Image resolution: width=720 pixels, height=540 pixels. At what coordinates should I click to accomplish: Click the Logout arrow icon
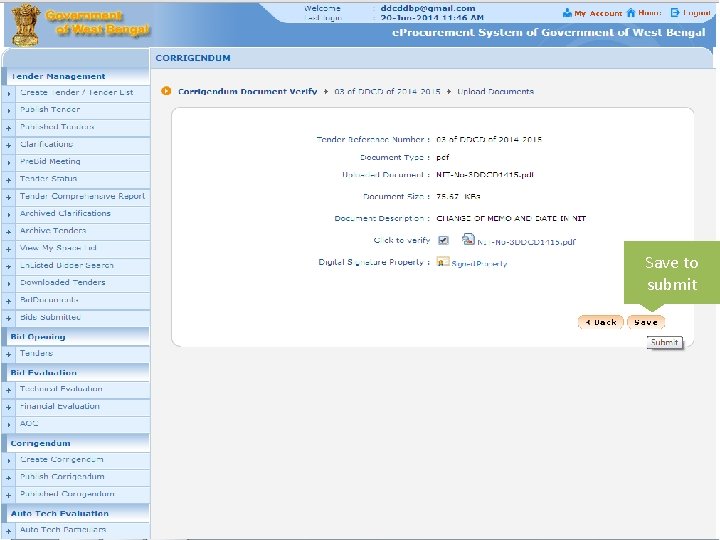point(675,12)
